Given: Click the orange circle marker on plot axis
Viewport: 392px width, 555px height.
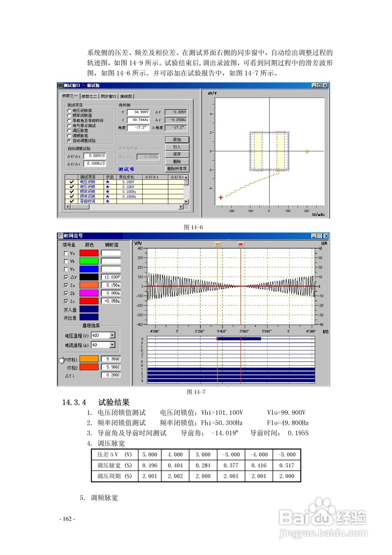Looking at the screenshot, I should 307,152.
